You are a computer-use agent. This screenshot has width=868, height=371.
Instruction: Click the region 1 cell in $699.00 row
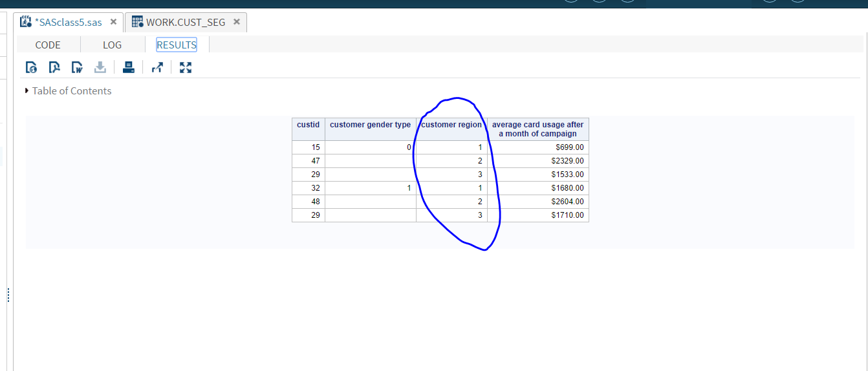coord(451,147)
